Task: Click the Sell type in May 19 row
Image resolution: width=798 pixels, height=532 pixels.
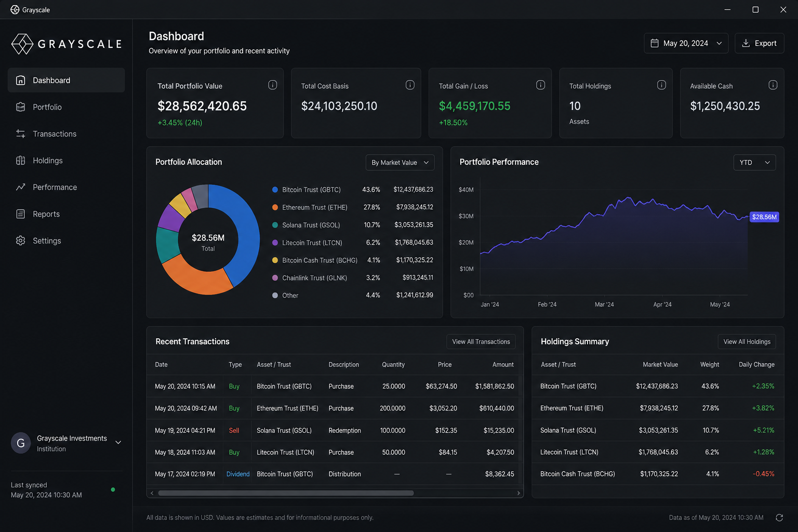Action: click(234, 430)
